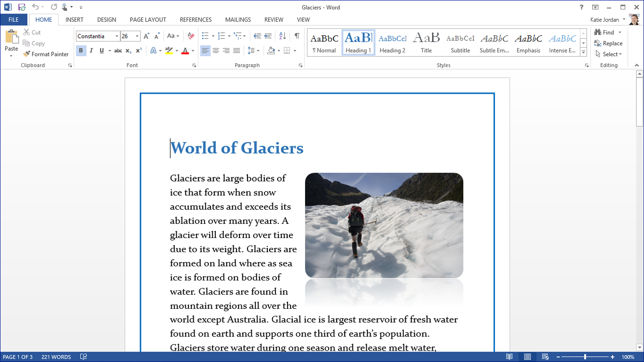Click the Grow Font icon

click(x=147, y=36)
